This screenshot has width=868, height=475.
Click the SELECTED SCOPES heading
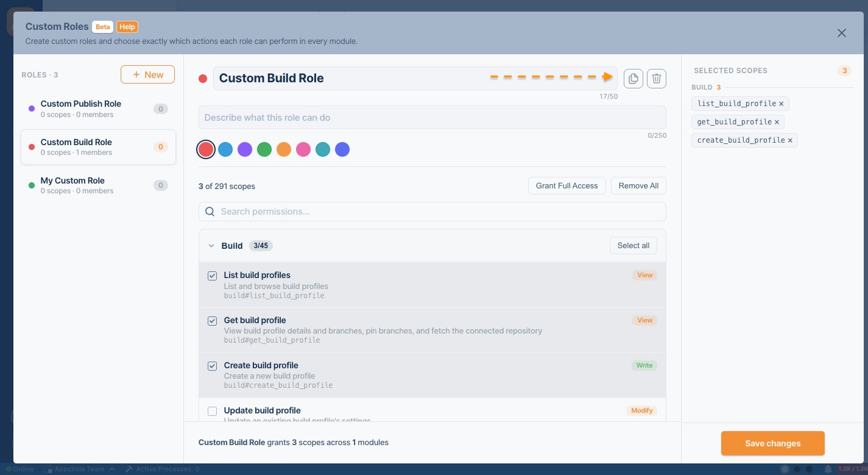pos(731,71)
